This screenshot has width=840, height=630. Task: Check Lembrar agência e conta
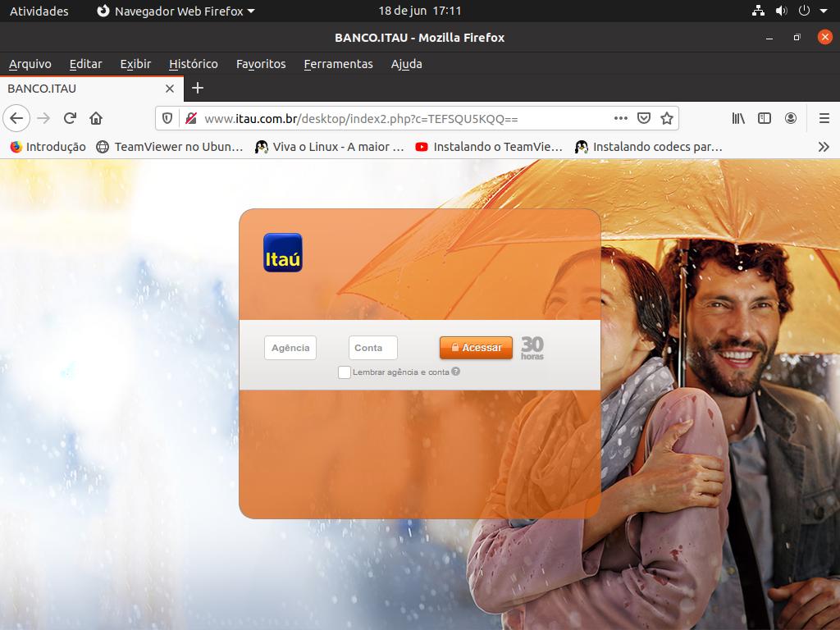[x=345, y=372]
